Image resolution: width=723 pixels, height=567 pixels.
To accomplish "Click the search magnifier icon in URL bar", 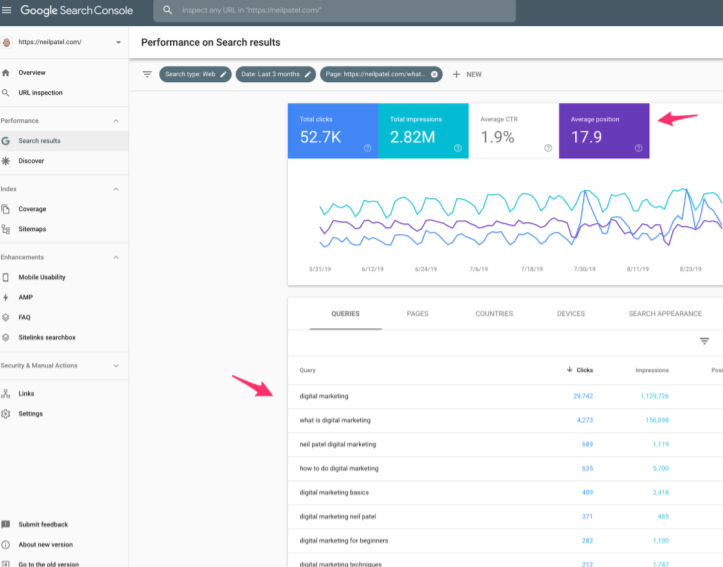I will (167, 10).
